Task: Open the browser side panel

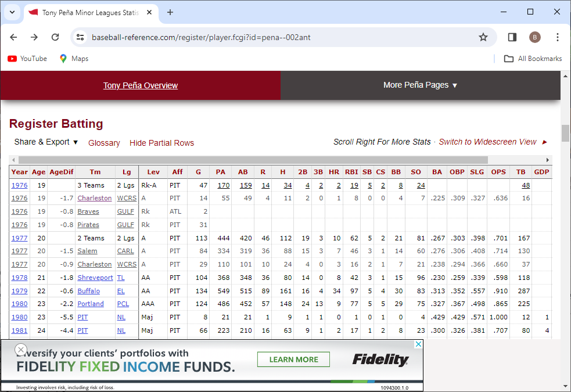Action: (512, 37)
